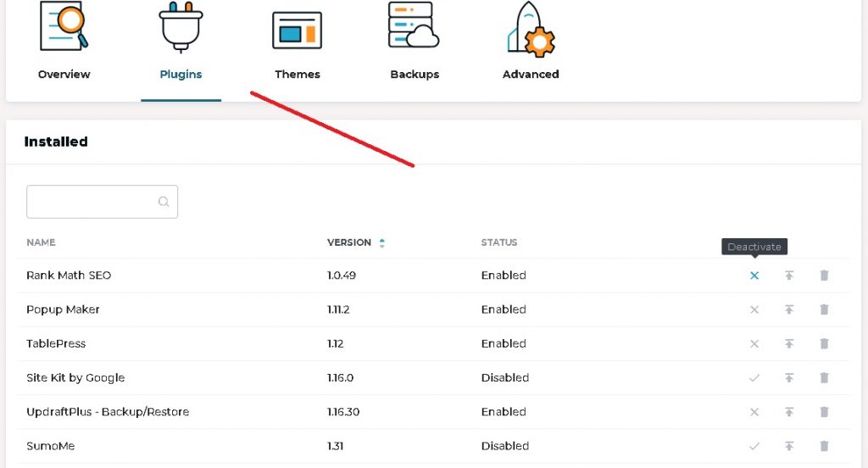
Task: Update the Site Kit by Google plugin
Action: tap(789, 378)
